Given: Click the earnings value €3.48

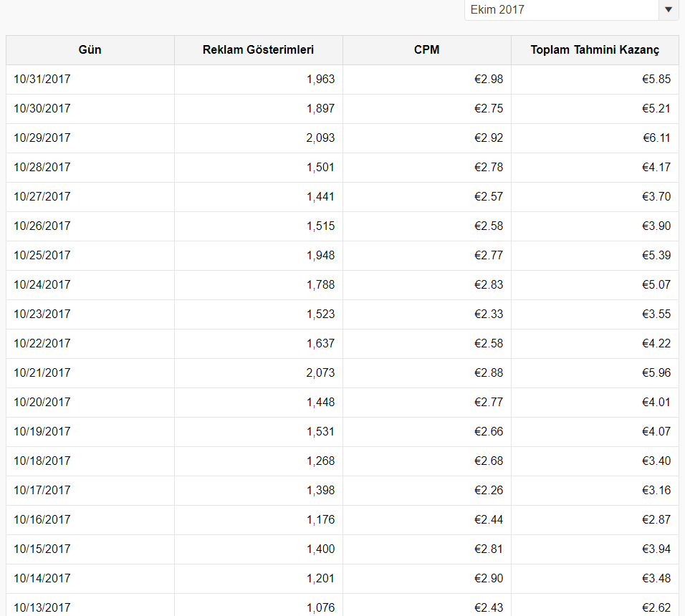Looking at the screenshot, I should [656, 578].
